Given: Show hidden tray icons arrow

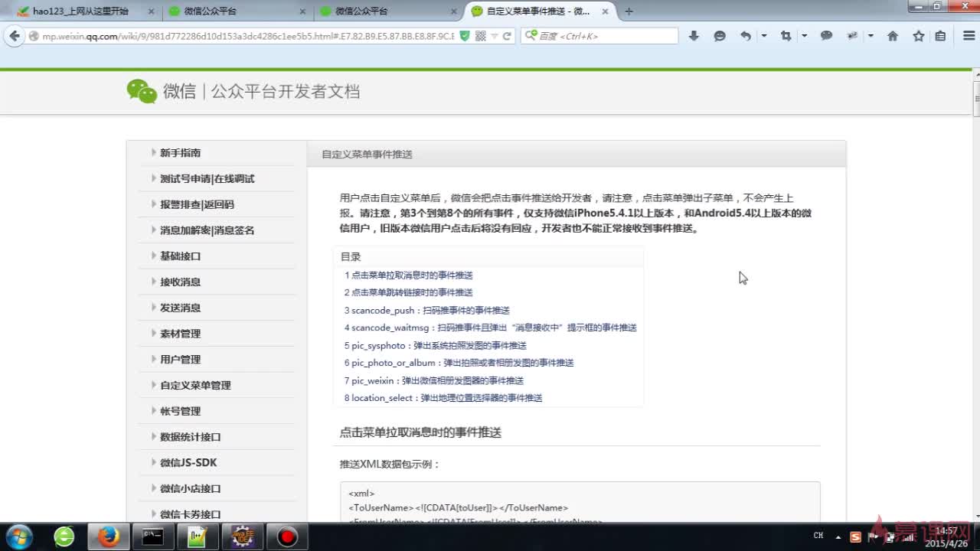Looking at the screenshot, I should [x=839, y=536].
